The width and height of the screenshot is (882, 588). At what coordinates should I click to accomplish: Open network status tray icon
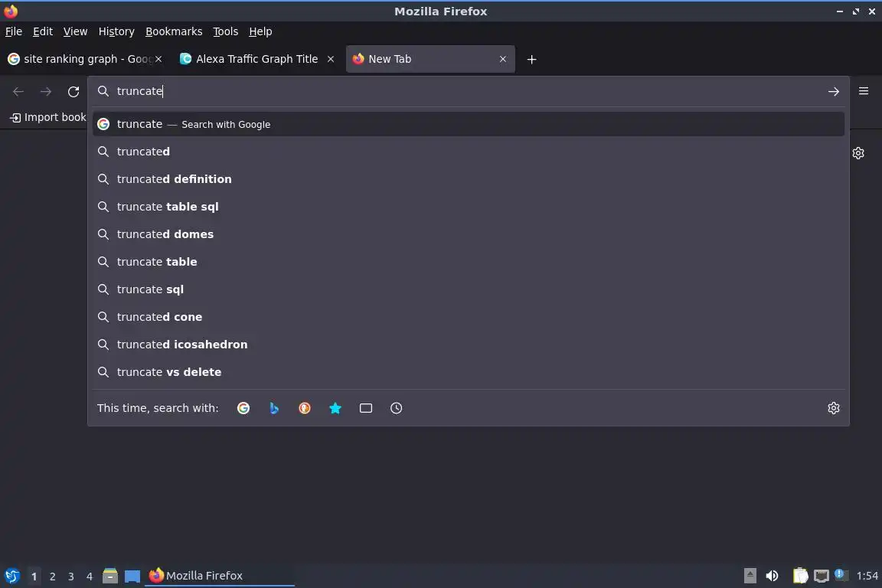[x=822, y=576]
